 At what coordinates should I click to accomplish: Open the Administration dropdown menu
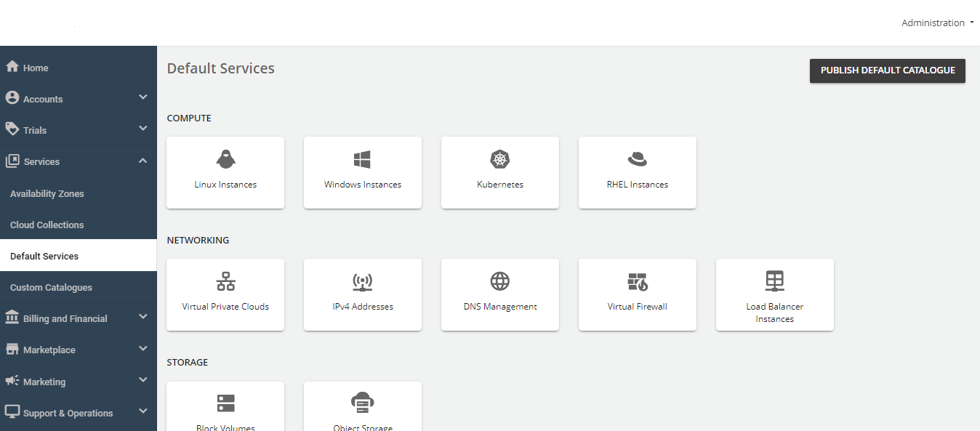click(x=937, y=23)
